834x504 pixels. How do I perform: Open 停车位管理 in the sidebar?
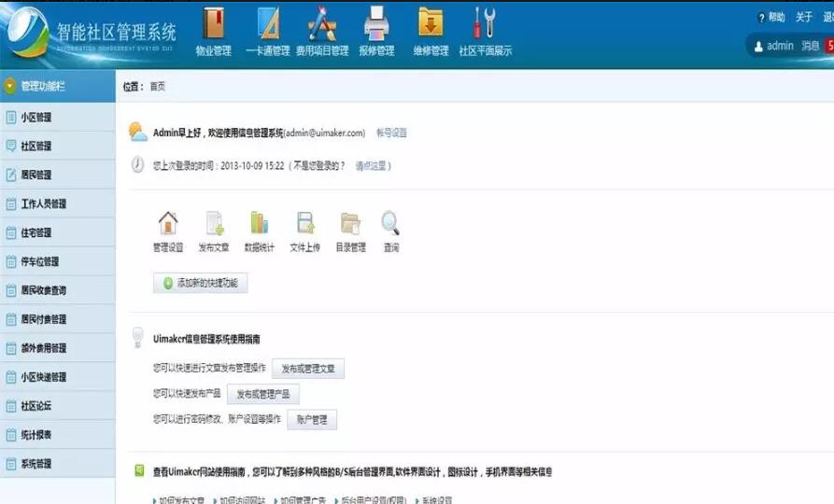pyautogui.click(x=58, y=261)
